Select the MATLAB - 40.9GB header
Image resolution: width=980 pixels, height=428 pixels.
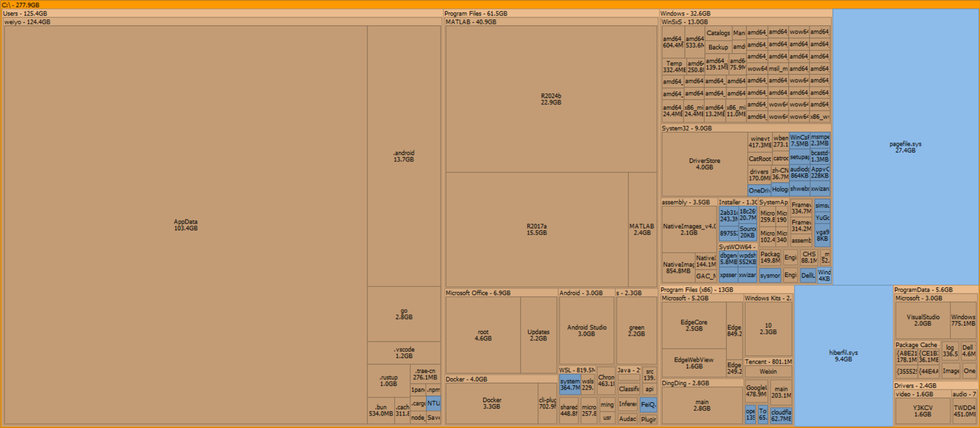tap(551, 22)
